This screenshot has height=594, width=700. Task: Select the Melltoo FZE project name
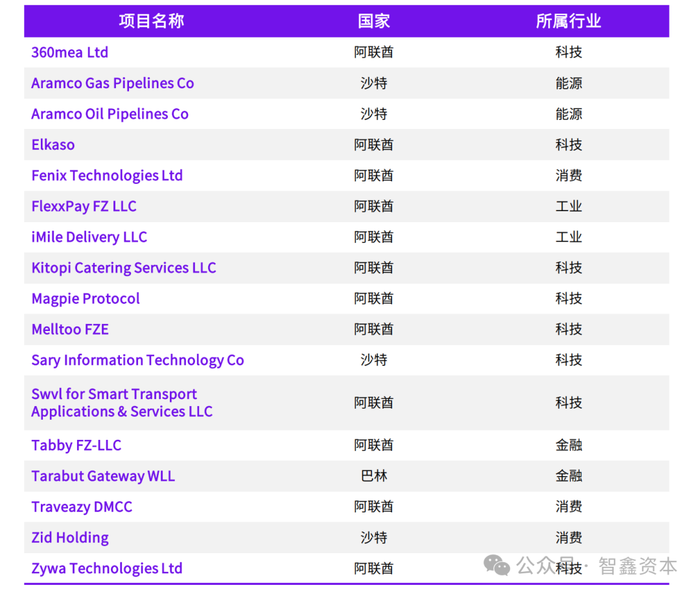pyautogui.click(x=70, y=330)
